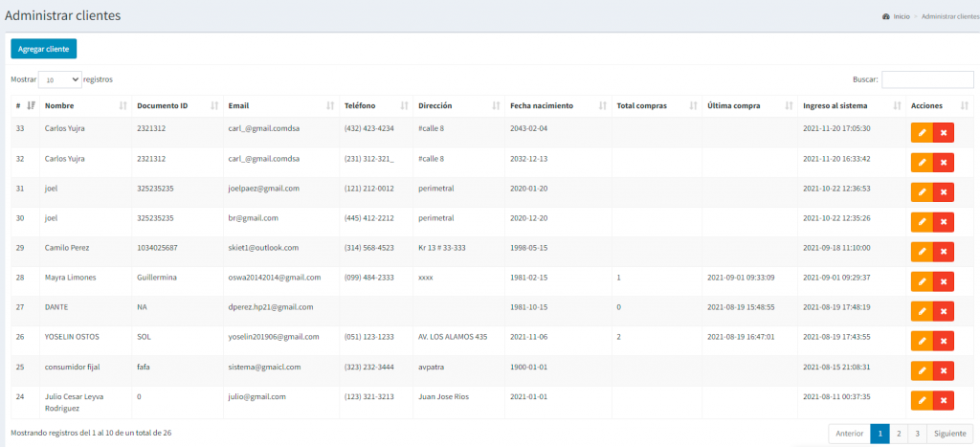The width and height of the screenshot is (980, 447).
Task: Remove the DANTE client row
Action: (x=944, y=311)
